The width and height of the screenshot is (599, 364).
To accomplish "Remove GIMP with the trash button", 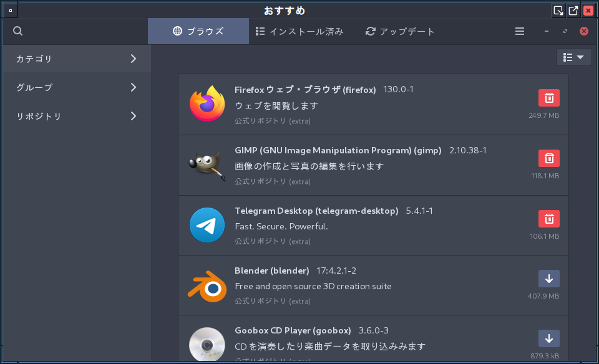I will coord(549,158).
